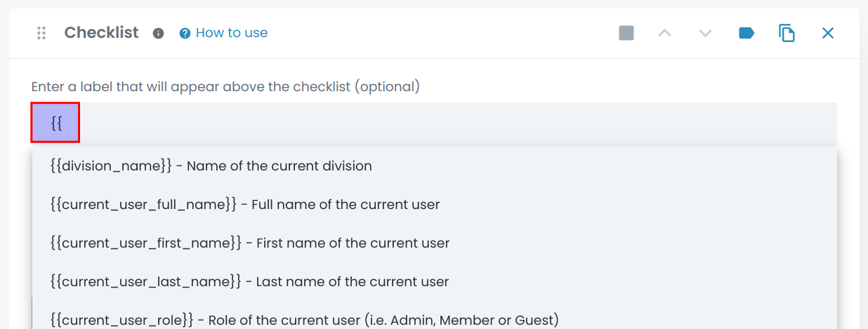Click the blue tag label icon
The image size is (868, 329).
(747, 33)
